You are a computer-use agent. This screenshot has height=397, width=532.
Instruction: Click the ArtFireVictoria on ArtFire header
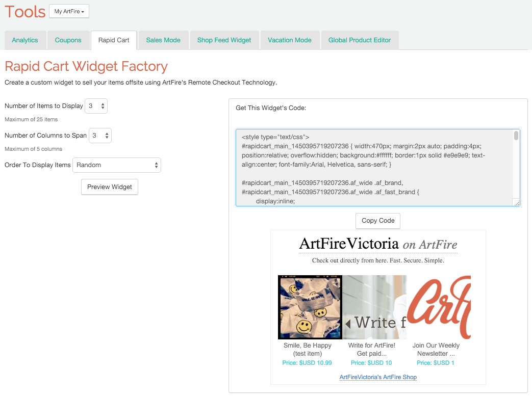click(378, 244)
